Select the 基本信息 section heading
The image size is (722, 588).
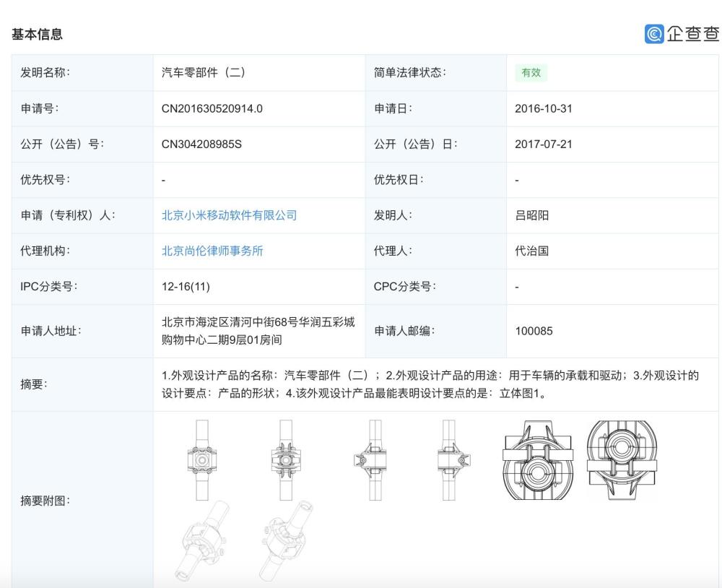click(x=37, y=34)
